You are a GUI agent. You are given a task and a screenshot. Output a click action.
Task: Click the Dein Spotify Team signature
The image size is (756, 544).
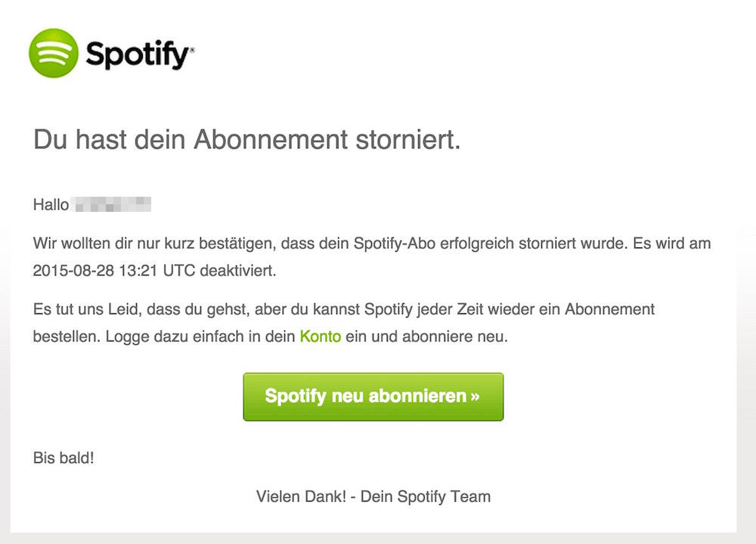426,497
